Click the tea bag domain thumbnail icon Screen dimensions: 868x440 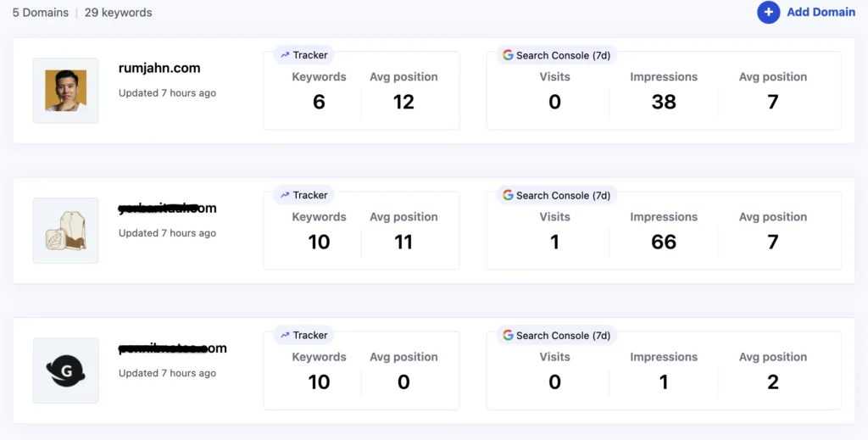click(66, 231)
